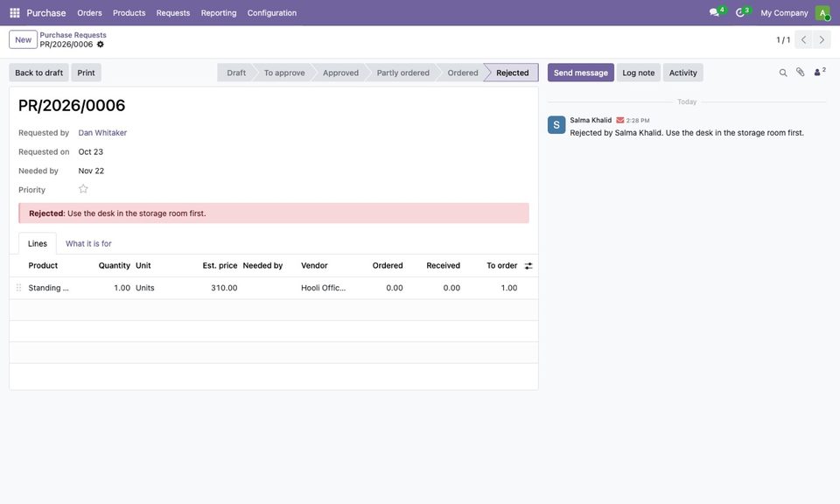Image resolution: width=840 pixels, height=504 pixels.
Task: Click Send message button
Action: pos(581,73)
